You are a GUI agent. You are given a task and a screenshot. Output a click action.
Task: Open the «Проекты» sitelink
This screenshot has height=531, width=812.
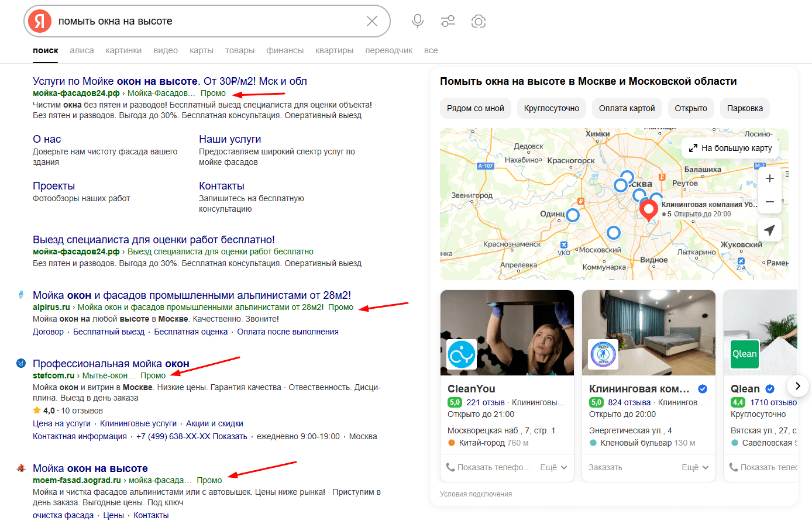(x=54, y=186)
